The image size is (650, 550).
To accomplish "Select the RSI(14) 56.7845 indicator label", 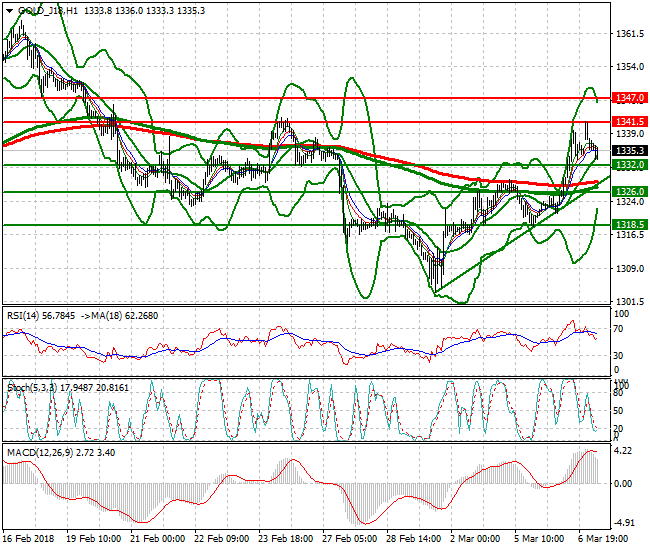I will (x=41, y=316).
